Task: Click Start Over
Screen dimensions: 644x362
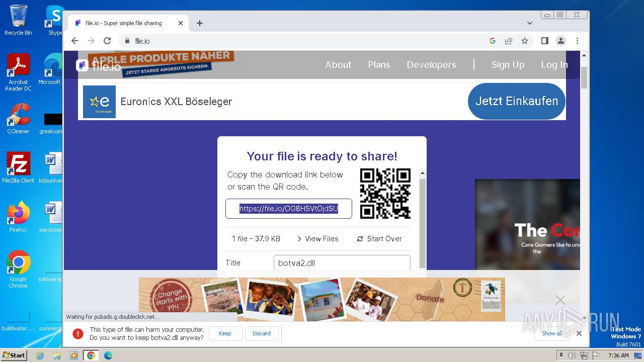Action: coord(379,239)
